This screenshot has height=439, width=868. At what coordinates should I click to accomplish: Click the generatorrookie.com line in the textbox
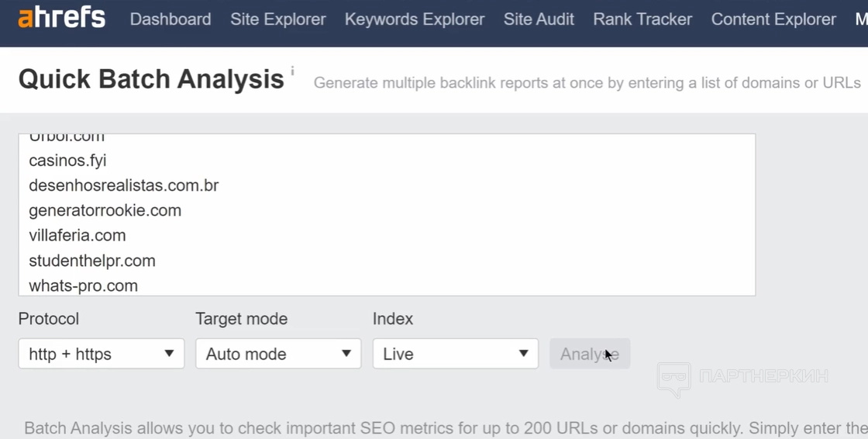click(x=105, y=210)
